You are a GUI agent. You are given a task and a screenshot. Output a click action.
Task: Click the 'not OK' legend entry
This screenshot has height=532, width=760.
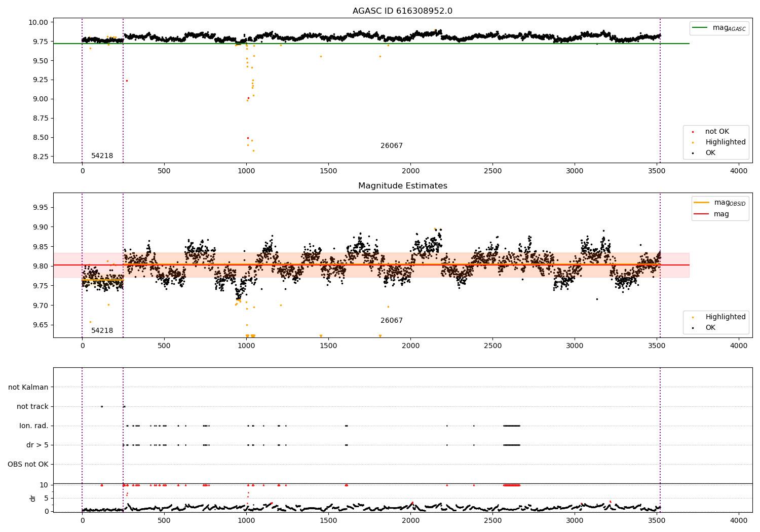click(717, 132)
